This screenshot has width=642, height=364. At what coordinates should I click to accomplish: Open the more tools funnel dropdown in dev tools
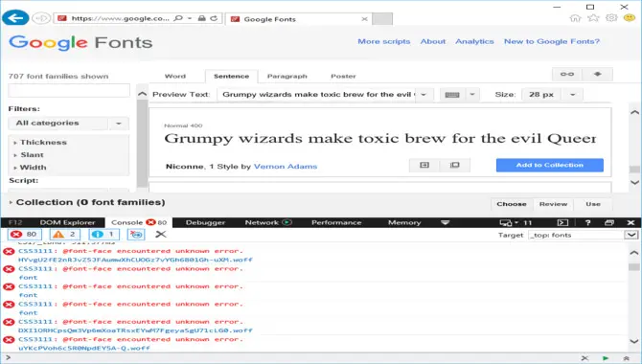[445, 223]
